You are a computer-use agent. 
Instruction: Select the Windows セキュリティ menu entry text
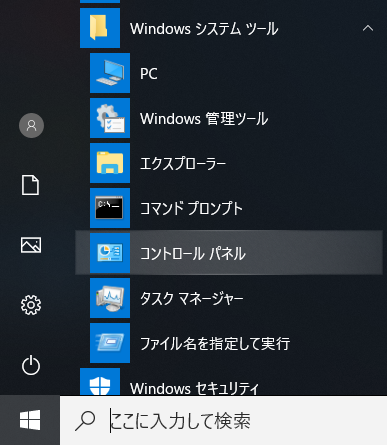194,388
